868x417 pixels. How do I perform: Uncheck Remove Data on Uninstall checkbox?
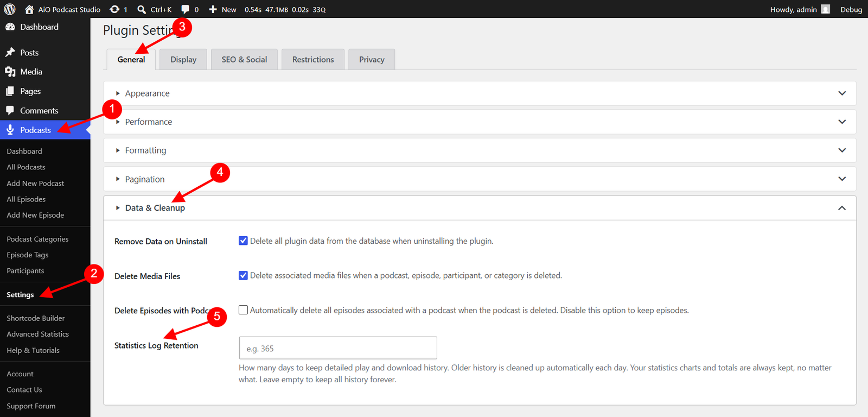point(244,241)
